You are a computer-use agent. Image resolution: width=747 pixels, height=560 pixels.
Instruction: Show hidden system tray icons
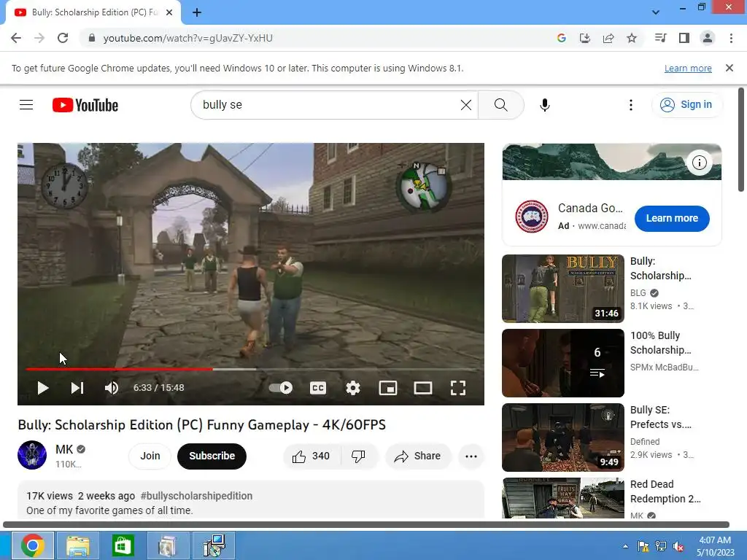625,546
